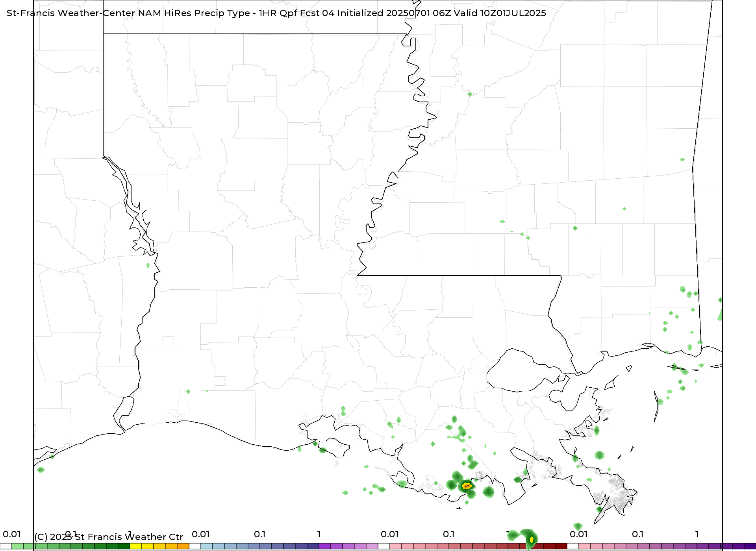This screenshot has width=756, height=551.
Task: Click the NAM HiRes Precip Type title text
Action: (276, 13)
